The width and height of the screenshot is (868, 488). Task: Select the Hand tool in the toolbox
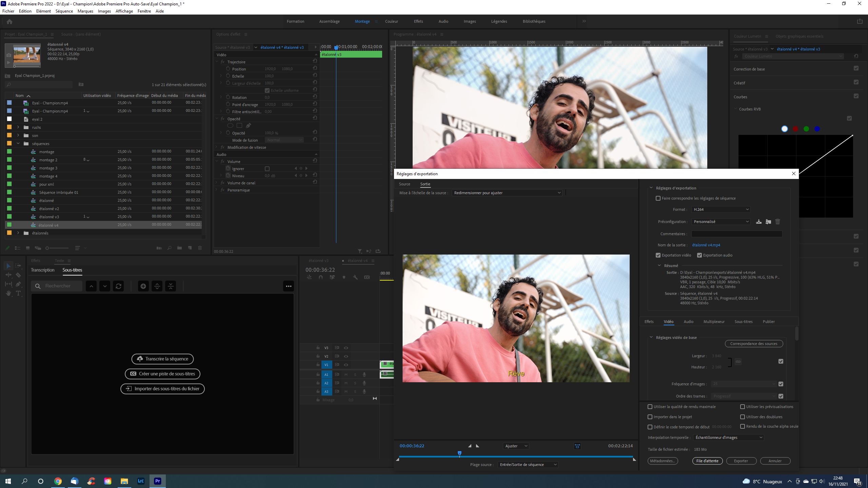8,293
